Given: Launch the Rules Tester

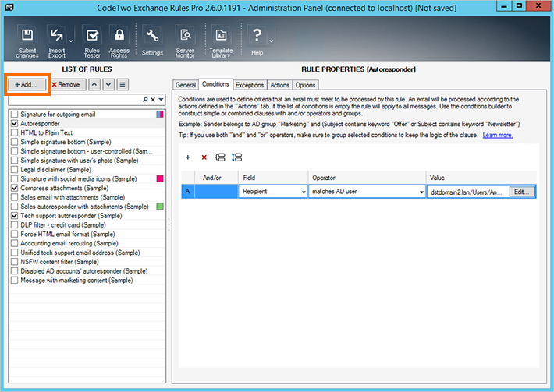Looking at the screenshot, I should point(92,42).
